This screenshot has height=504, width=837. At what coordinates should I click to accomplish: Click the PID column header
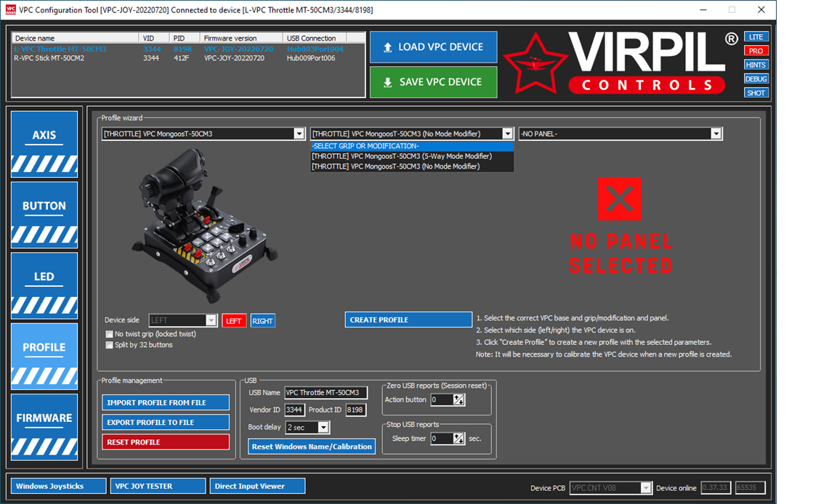(x=184, y=38)
